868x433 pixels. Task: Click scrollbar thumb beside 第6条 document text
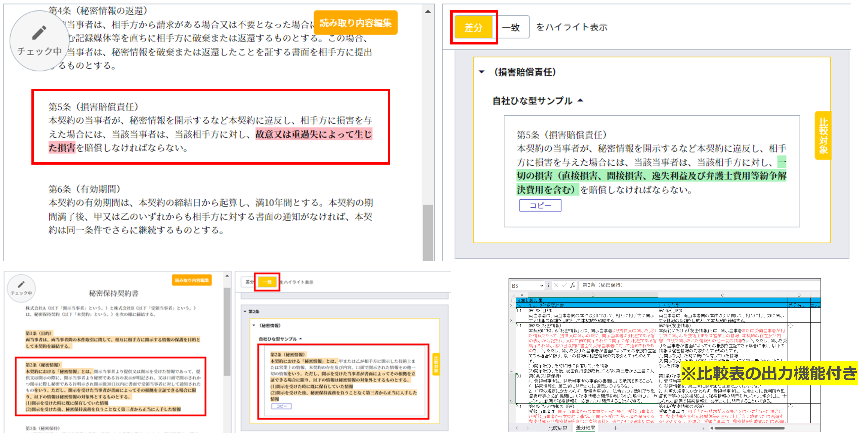pos(428,232)
